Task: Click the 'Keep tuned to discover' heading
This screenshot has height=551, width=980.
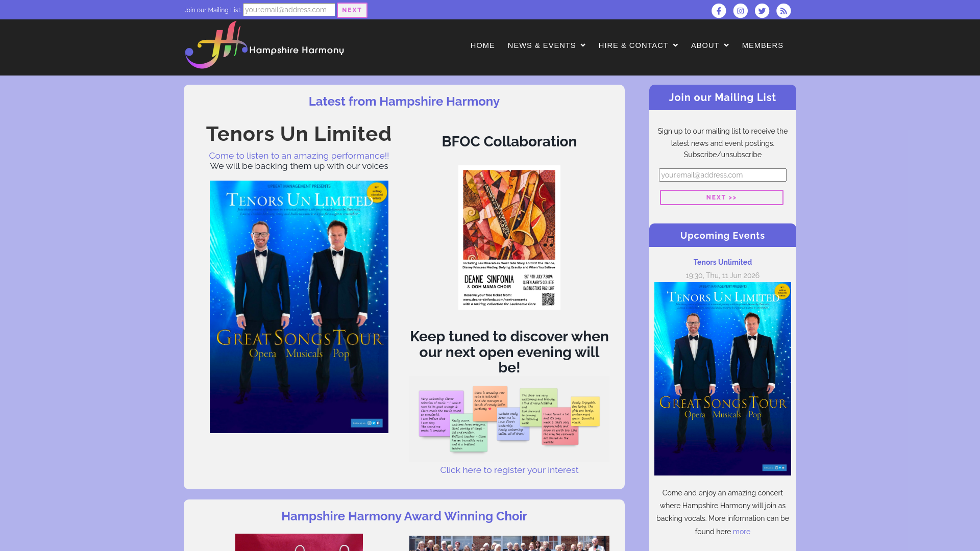Action: point(509,352)
